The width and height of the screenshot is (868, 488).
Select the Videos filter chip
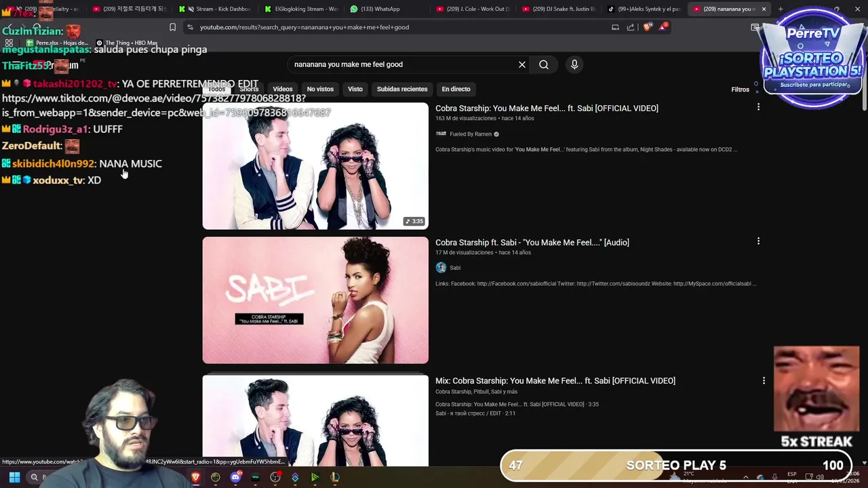pyautogui.click(x=283, y=89)
